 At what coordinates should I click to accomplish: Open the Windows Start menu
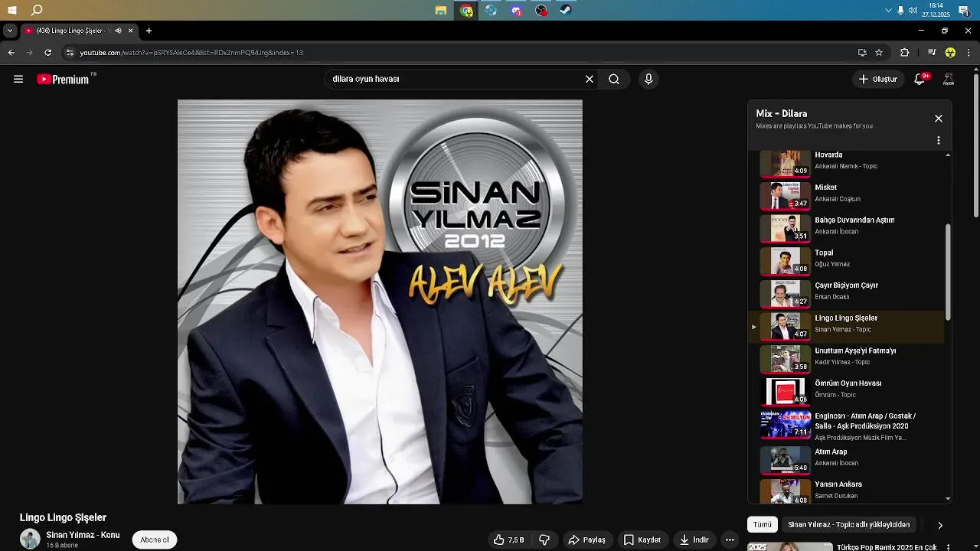(x=12, y=11)
